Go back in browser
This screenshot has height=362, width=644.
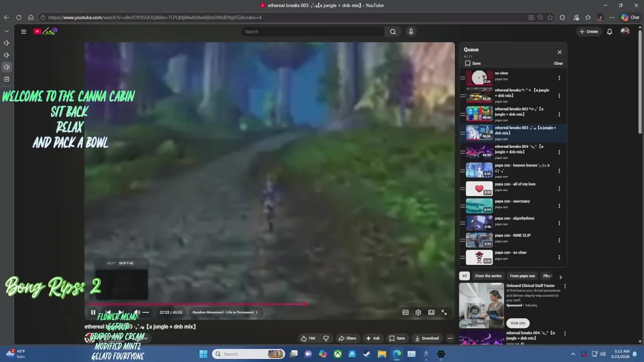7,18
